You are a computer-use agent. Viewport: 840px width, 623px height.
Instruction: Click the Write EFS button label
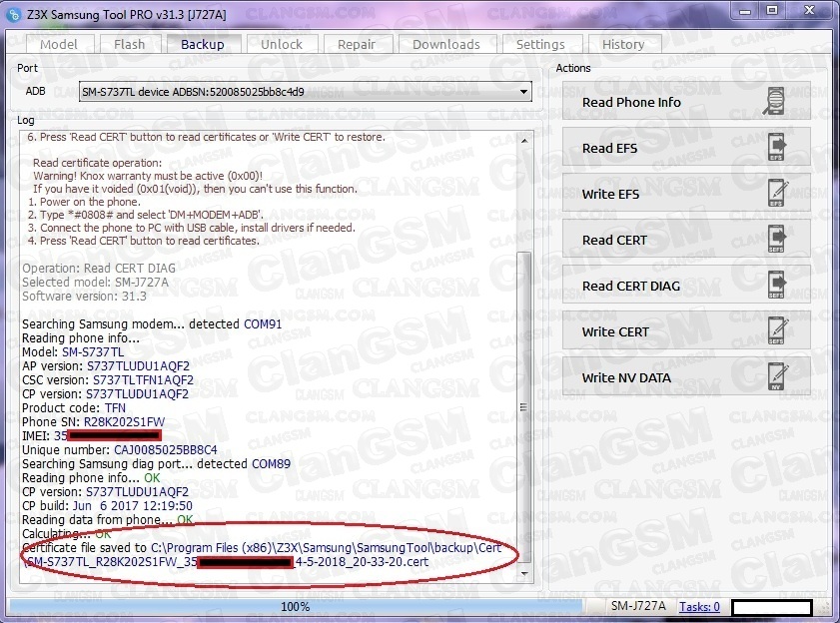610,194
